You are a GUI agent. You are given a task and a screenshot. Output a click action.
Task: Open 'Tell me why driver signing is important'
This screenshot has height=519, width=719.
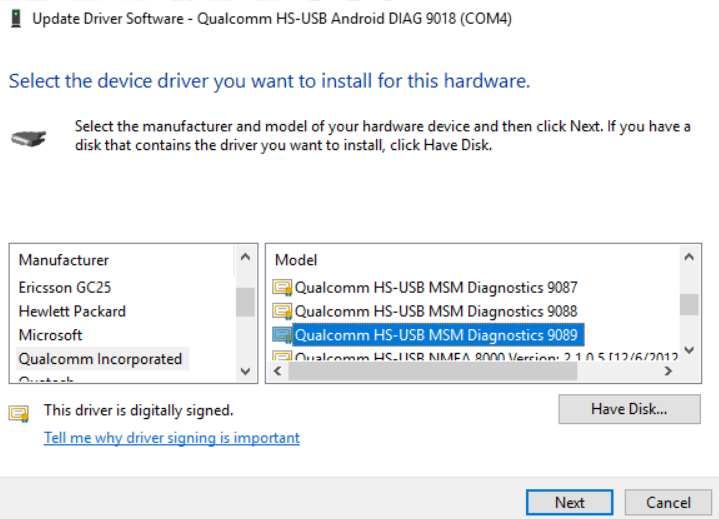[171, 437]
